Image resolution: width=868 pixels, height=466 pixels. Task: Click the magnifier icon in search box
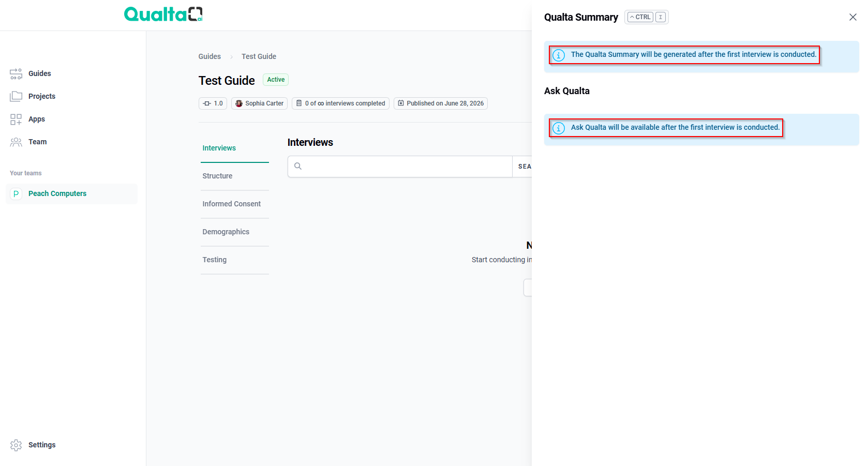(x=298, y=166)
